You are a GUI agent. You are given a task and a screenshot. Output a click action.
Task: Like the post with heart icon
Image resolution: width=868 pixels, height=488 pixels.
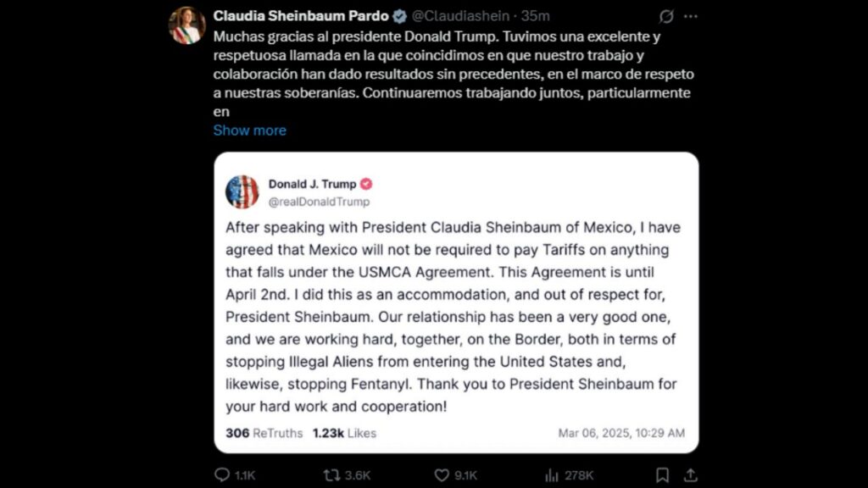(x=441, y=474)
